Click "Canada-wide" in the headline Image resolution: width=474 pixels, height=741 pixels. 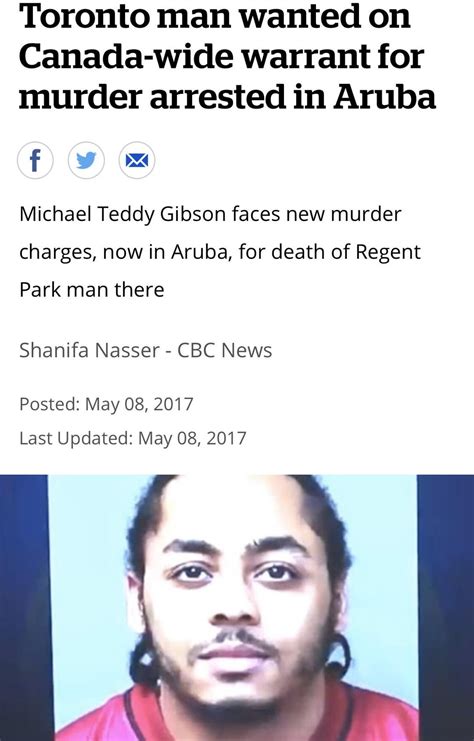[126, 56]
